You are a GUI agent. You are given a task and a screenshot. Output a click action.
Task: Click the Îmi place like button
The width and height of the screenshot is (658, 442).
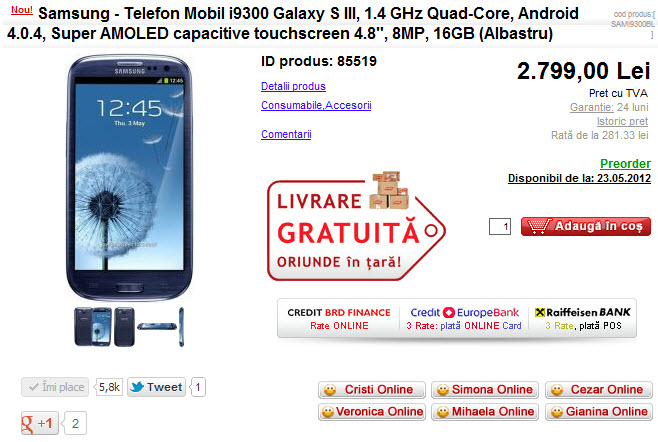pos(55,387)
